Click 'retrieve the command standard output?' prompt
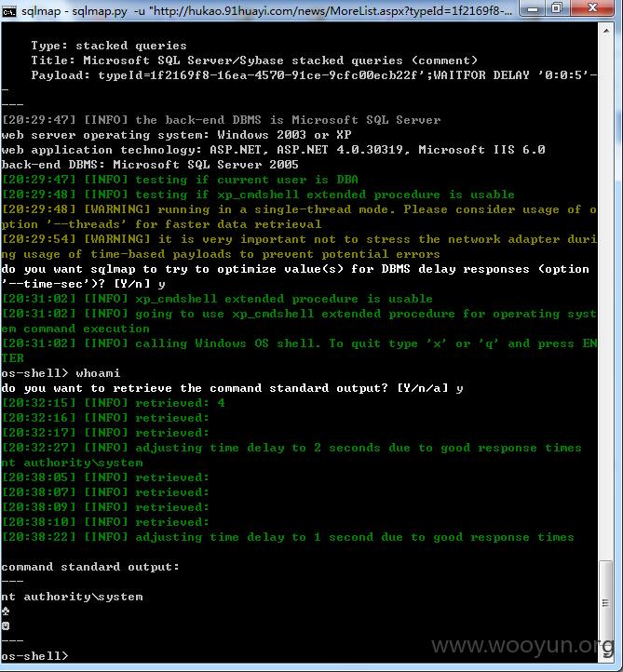Image resolution: width=623 pixels, height=672 pixels. 233,388
